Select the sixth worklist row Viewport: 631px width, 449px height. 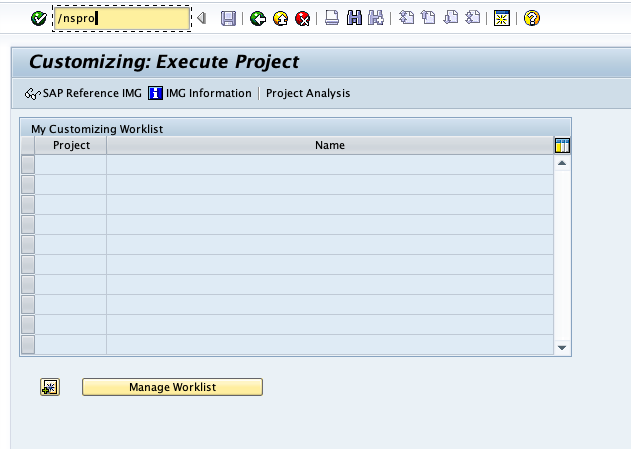point(28,265)
